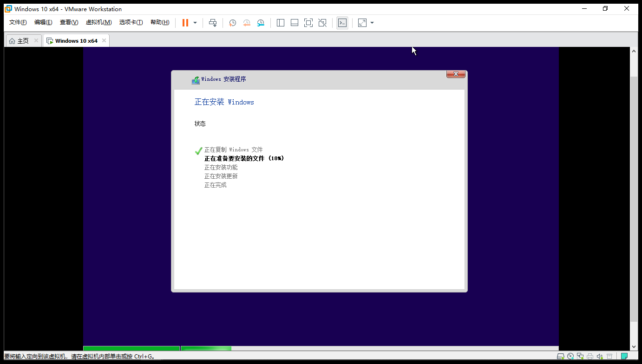Open the snapshot manager wrench-clock icon
The image size is (642, 364).
261,23
